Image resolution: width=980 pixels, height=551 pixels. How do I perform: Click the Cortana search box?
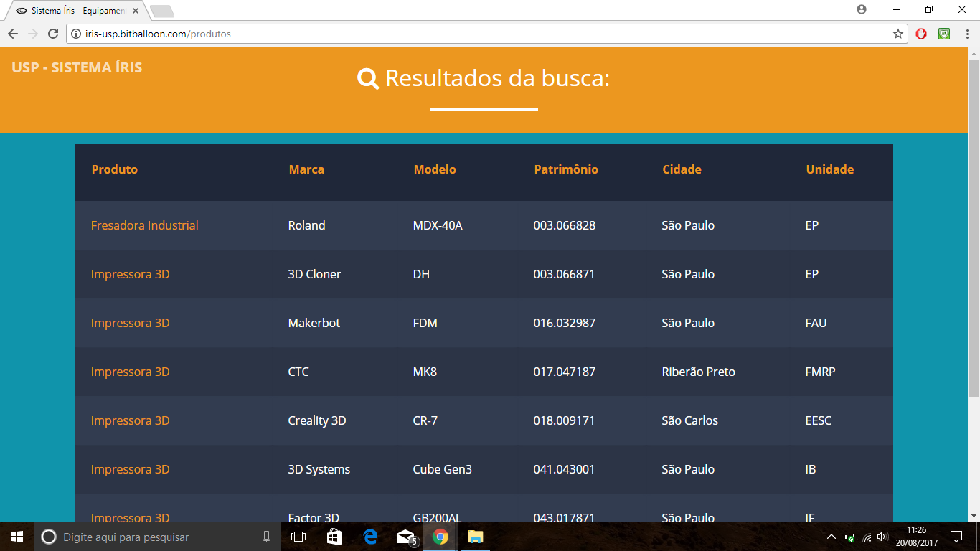tap(158, 537)
